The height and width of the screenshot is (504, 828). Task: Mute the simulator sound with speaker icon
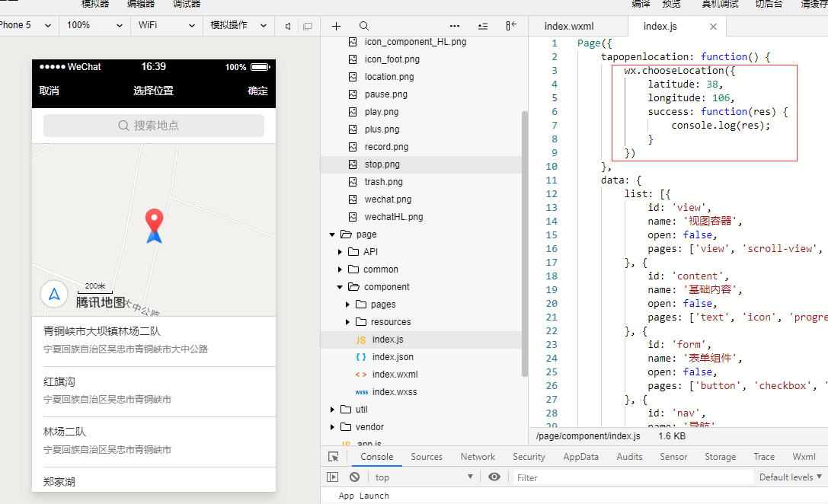288,26
